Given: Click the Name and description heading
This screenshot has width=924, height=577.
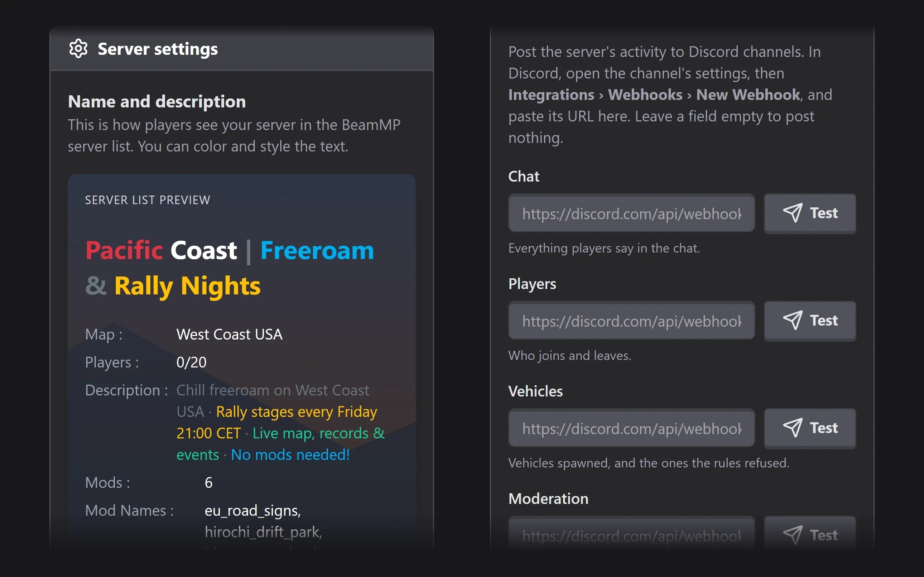Looking at the screenshot, I should pos(157,101).
